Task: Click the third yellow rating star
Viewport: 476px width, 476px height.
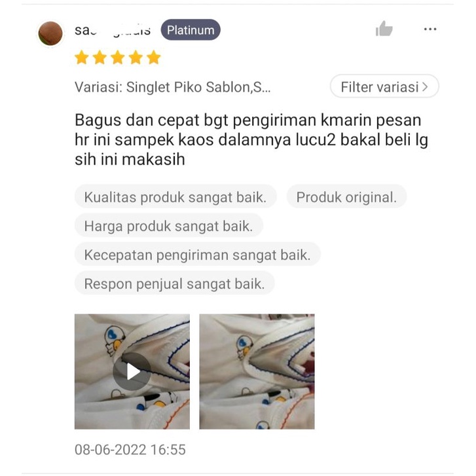Action: (x=118, y=58)
